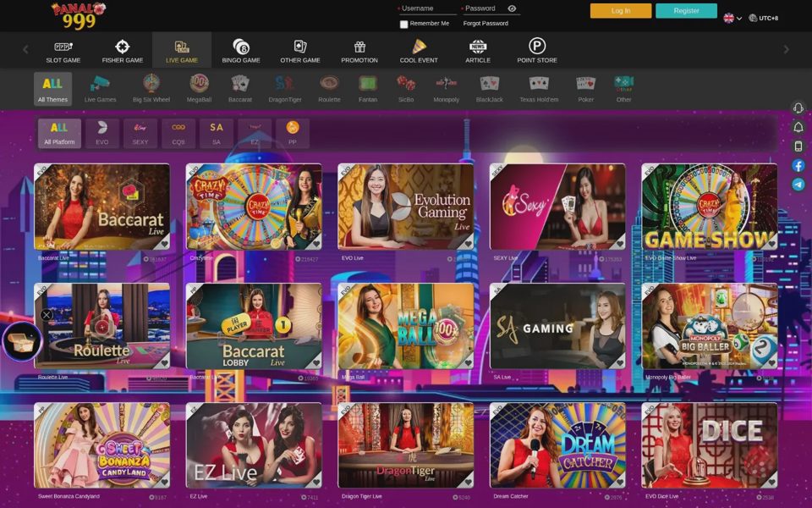Go to Panalo 999 home logo
Viewport: 812px width, 508px height.
[79, 15]
